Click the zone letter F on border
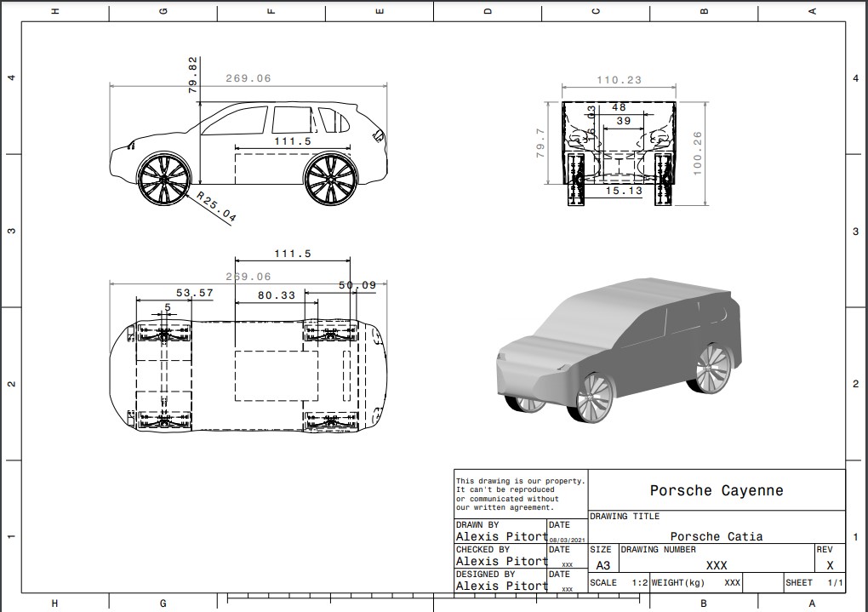The image size is (868, 612). [271, 11]
